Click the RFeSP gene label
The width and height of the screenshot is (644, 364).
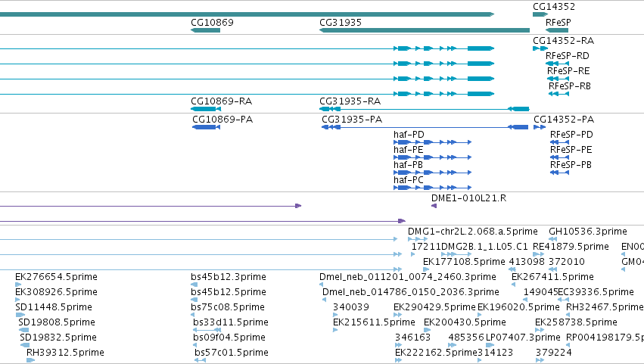[x=558, y=23]
